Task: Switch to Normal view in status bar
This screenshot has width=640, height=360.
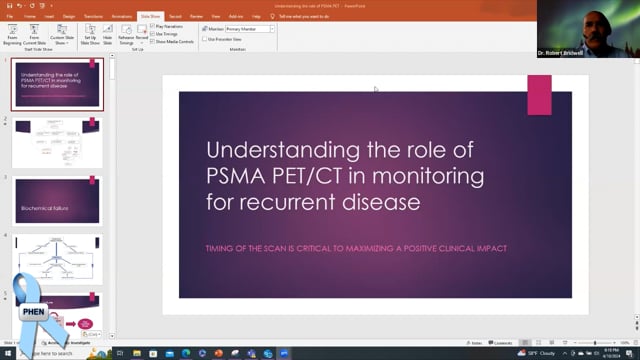Action: click(525, 343)
